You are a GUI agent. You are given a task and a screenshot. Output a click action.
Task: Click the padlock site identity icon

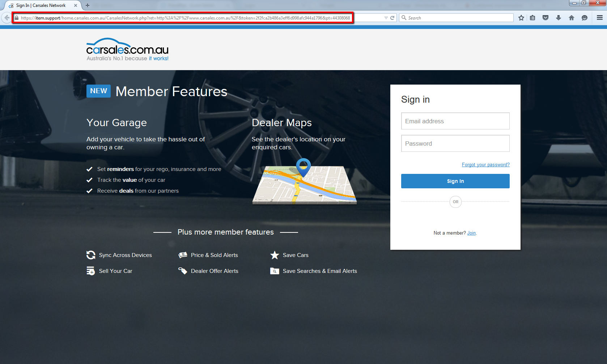(17, 18)
